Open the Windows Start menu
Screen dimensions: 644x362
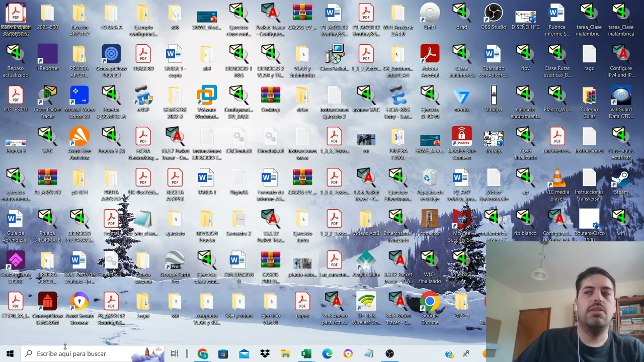[x=10, y=353]
